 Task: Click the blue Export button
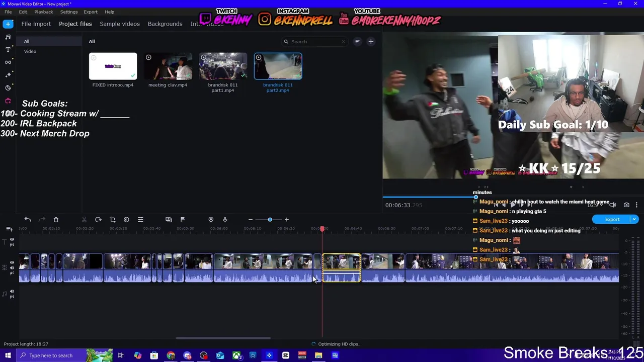pyautogui.click(x=612, y=219)
